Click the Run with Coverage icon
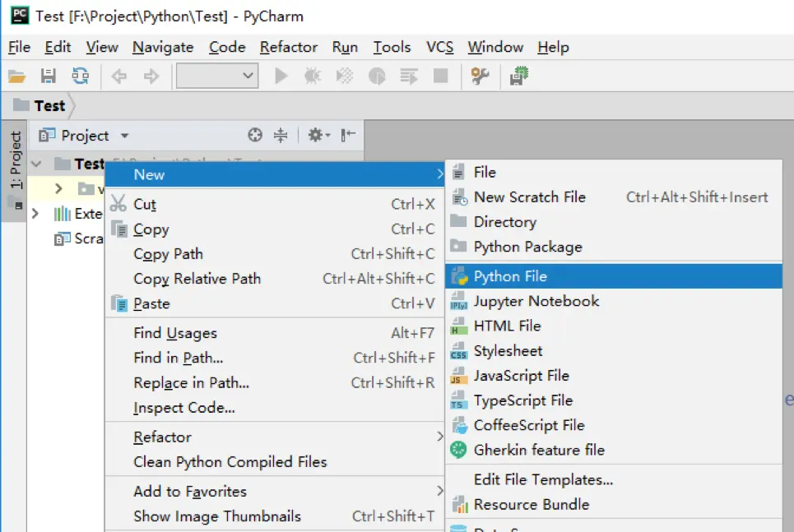 344,76
